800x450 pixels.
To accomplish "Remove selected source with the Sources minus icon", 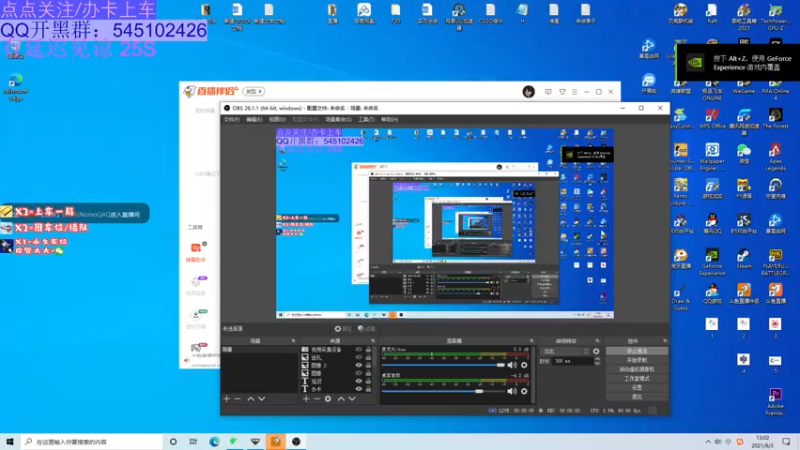I will [x=317, y=399].
